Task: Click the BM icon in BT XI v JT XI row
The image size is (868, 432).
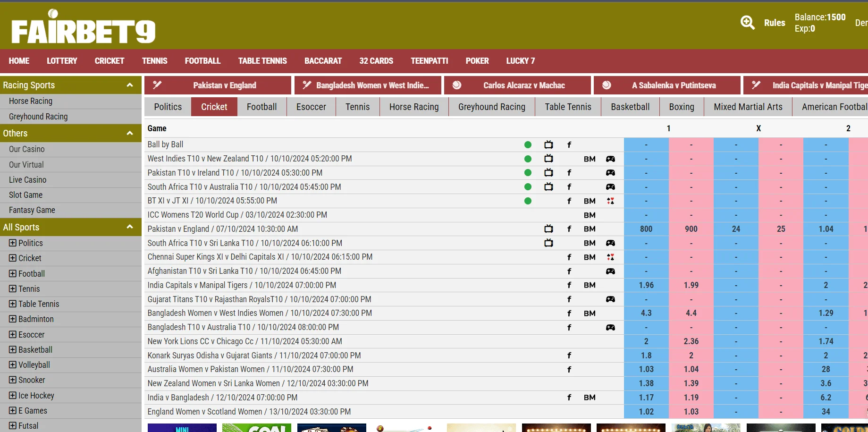Action: click(590, 201)
